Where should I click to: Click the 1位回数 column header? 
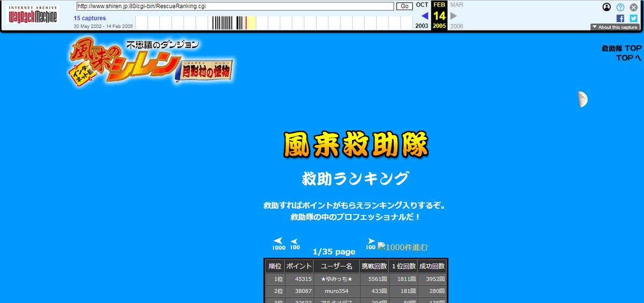(403, 267)
